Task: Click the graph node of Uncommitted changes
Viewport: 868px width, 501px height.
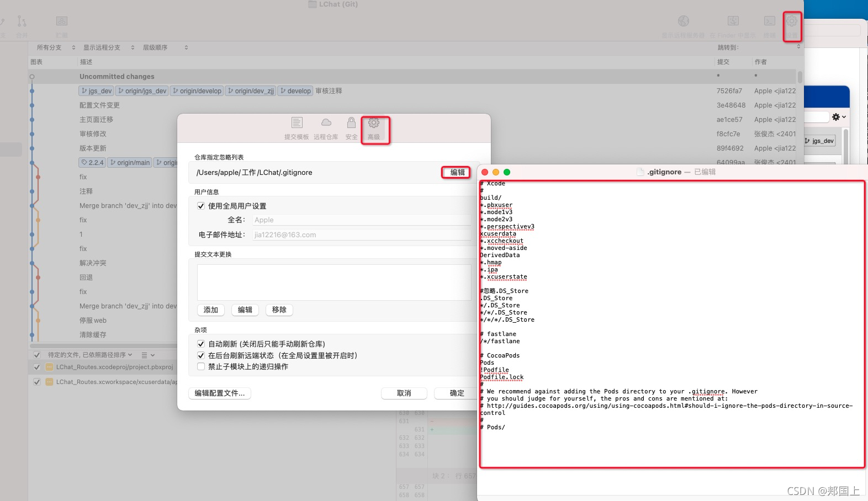Action: pos(32,77)
